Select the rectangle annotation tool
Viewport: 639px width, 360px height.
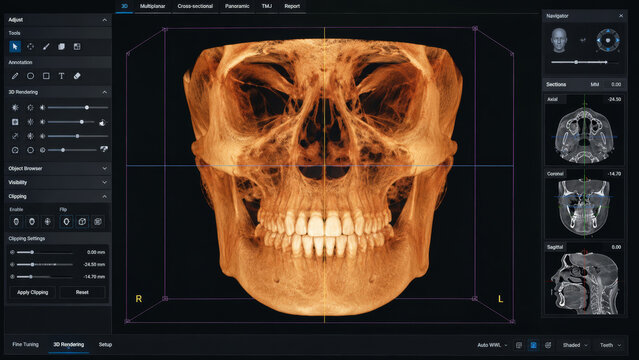[x=46, y=76]
